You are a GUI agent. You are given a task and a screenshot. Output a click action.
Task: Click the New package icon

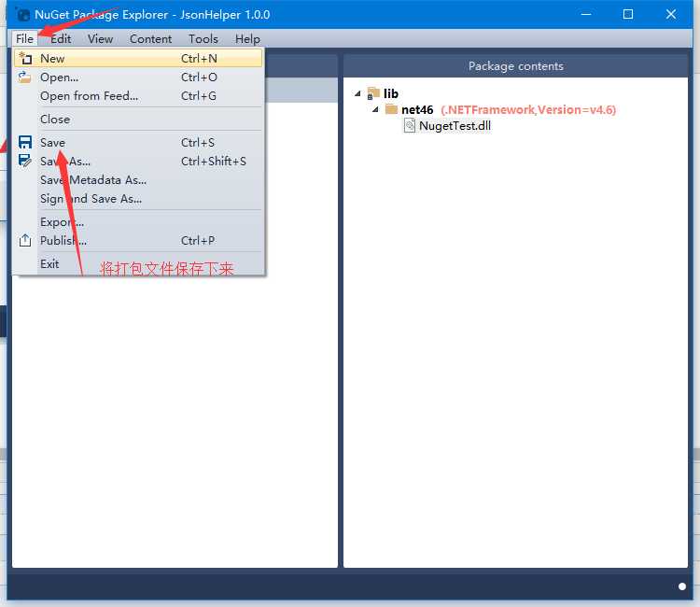pos(25,58)
